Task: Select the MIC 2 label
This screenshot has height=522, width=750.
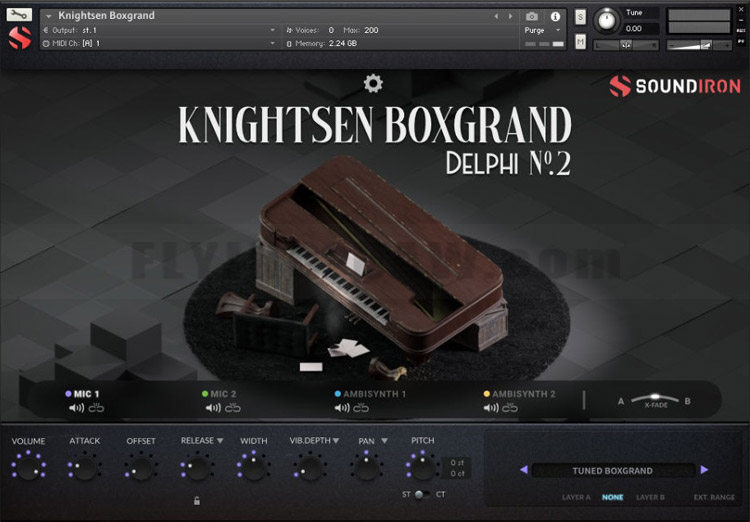Action: (x=223, y=394)
